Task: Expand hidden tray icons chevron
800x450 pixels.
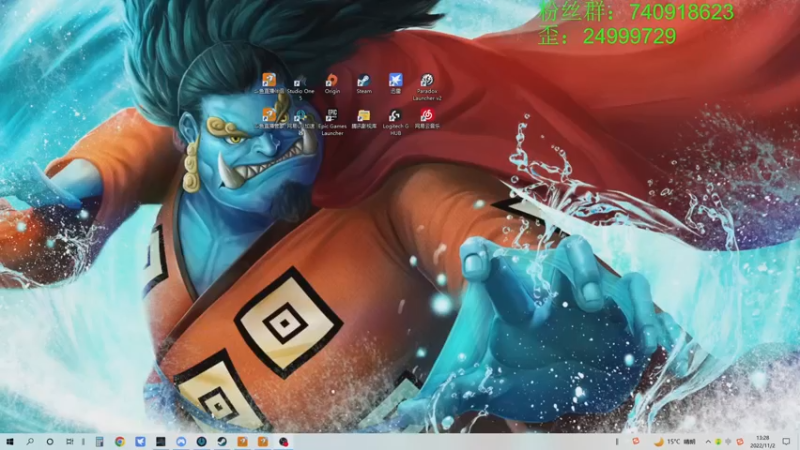Action: click(708, 442)
